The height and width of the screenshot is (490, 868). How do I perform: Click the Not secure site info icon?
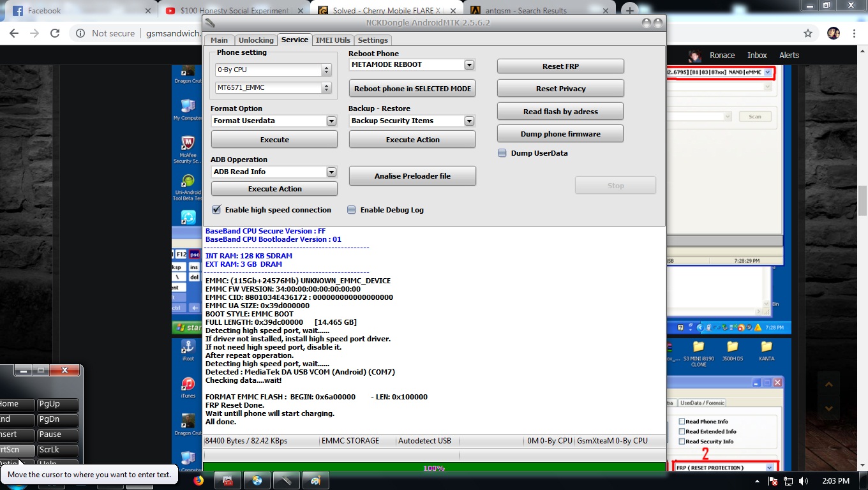pyautogui.click(x=80, y=33)
